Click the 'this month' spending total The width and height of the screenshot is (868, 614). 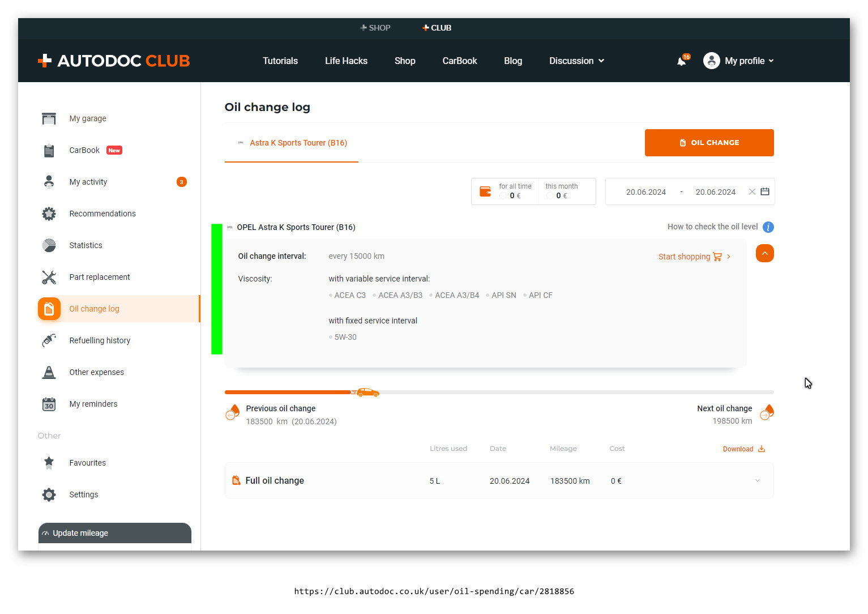pyautogui.click(x=561, y=191)
